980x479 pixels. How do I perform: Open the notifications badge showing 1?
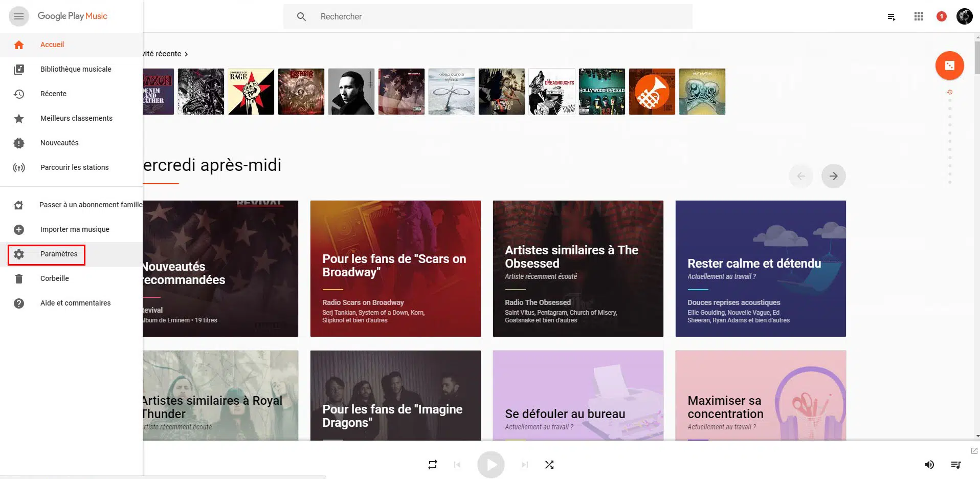click(942, 16)
